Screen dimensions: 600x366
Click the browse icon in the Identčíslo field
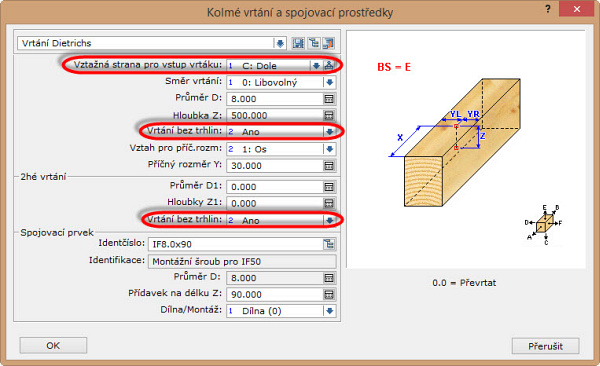[329, 244]
